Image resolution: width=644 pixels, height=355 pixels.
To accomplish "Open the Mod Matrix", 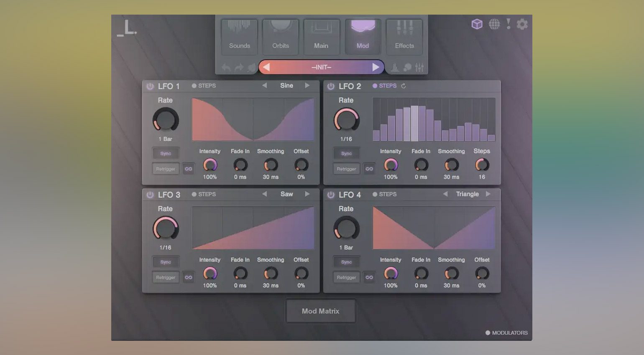I will click(321, 311).
